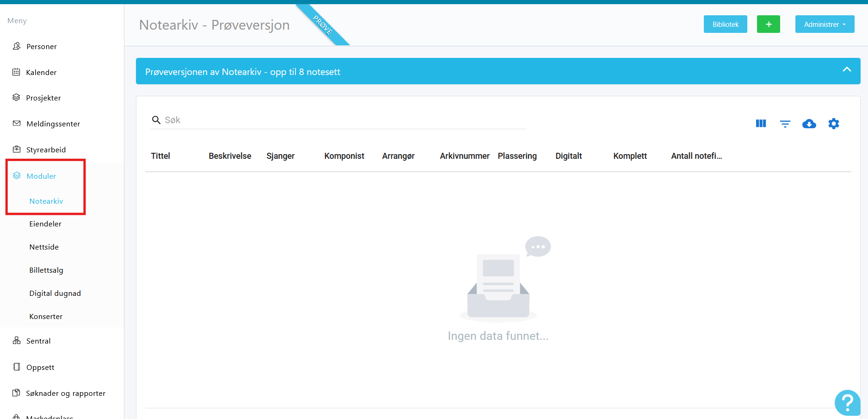
Task: Click the Kalender sidebar icon
Action: [17, 72]
